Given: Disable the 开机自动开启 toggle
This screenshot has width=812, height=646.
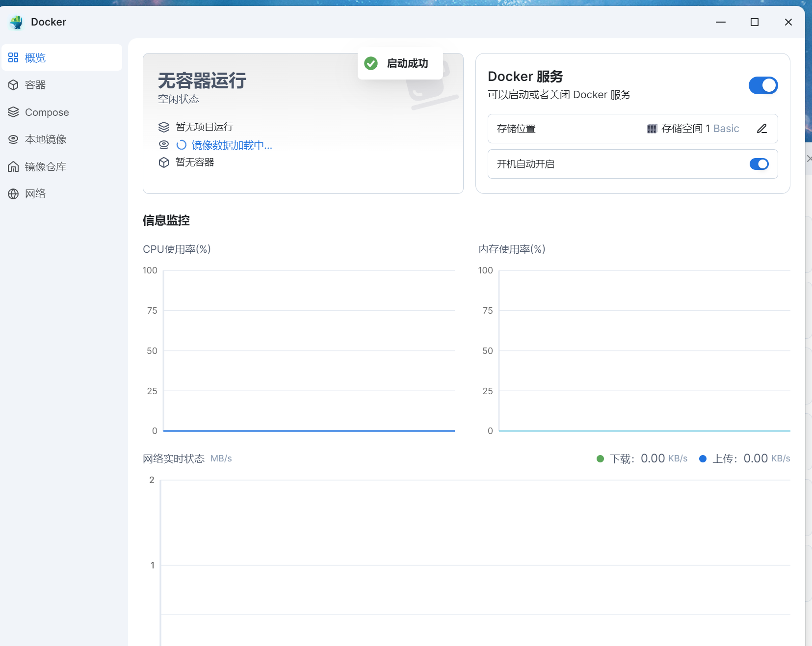Looking at the screenshot, I should click(759, 164).
